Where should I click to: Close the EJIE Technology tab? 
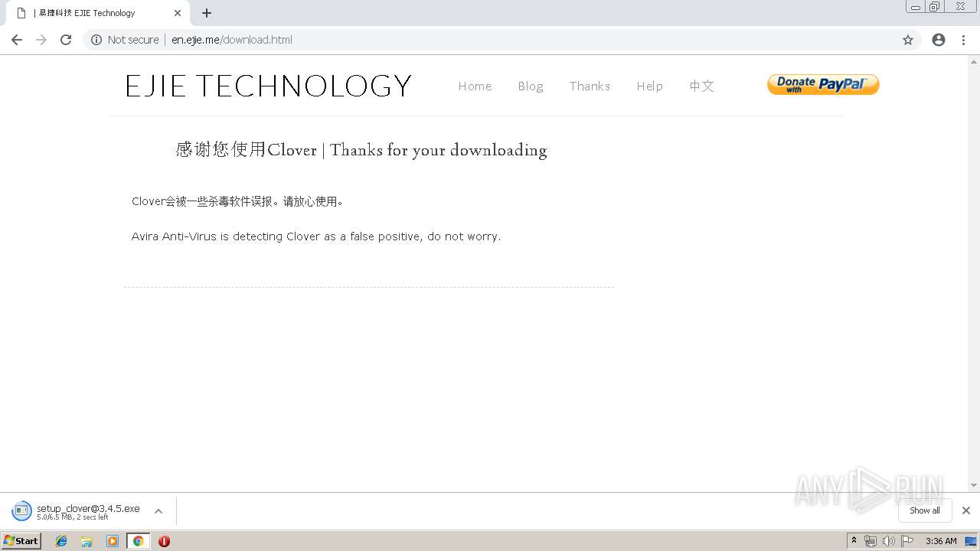click(178, 13)
